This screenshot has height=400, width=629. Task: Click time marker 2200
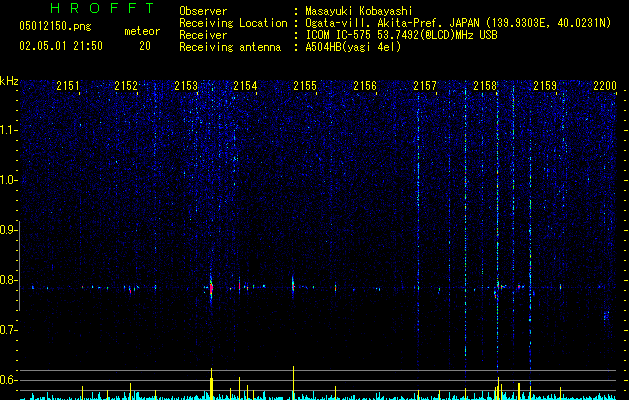pyautogui.click(x=605, y=86)
